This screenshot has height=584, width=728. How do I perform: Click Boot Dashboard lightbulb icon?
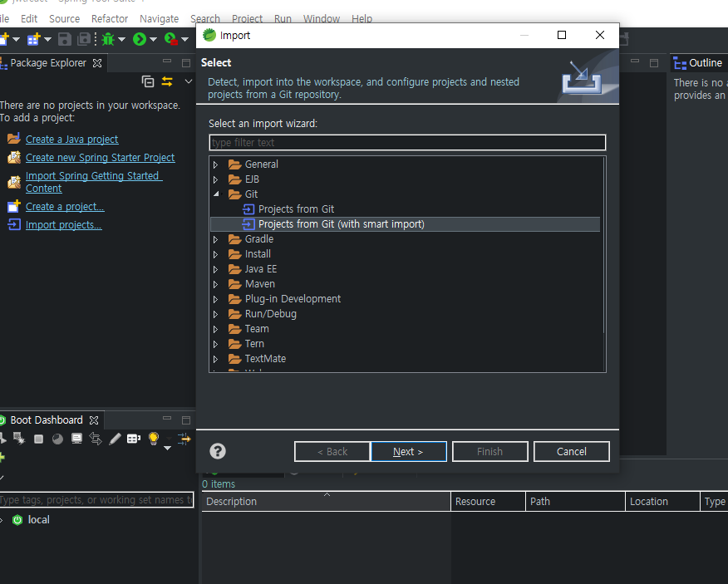153,439
